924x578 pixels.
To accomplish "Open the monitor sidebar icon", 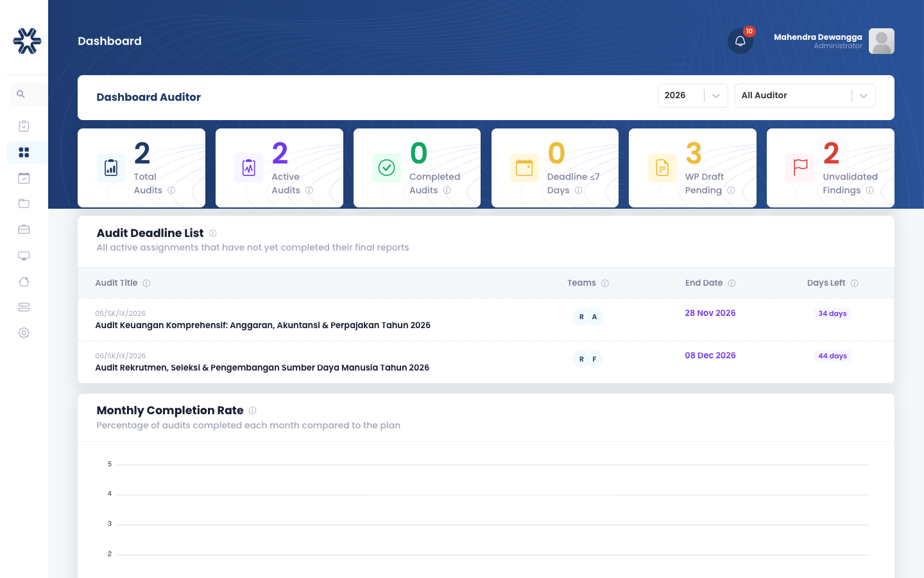I will [24, 256].
